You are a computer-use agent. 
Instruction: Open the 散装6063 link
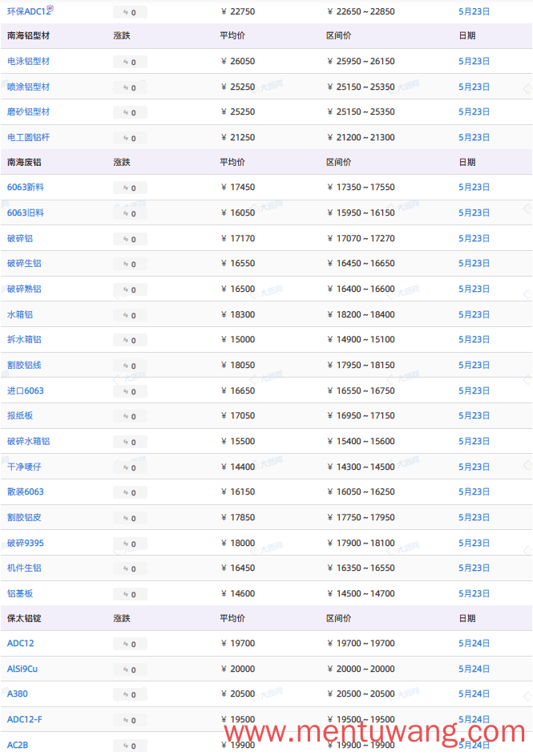26,491
